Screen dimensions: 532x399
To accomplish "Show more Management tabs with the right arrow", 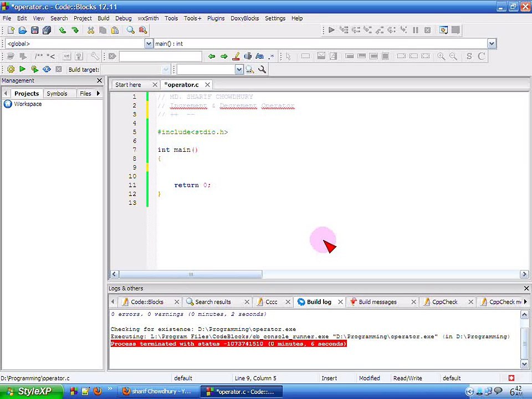I will click(99, 93).
